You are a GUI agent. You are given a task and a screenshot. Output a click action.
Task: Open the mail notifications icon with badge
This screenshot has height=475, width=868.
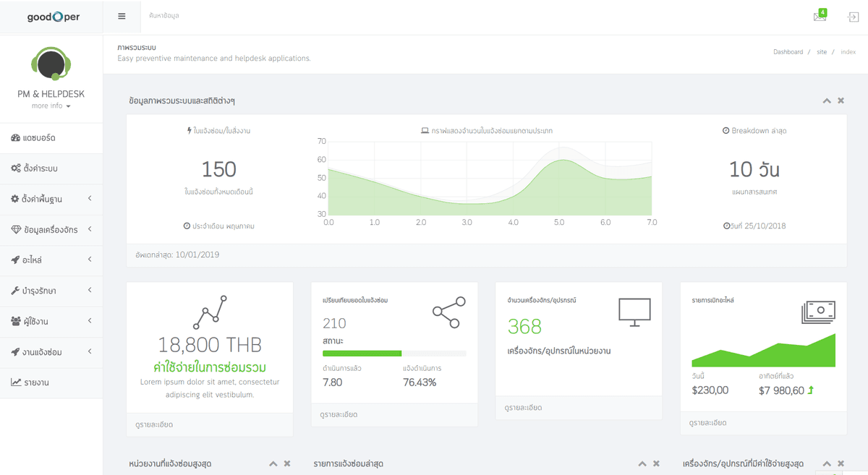point(820,16)
